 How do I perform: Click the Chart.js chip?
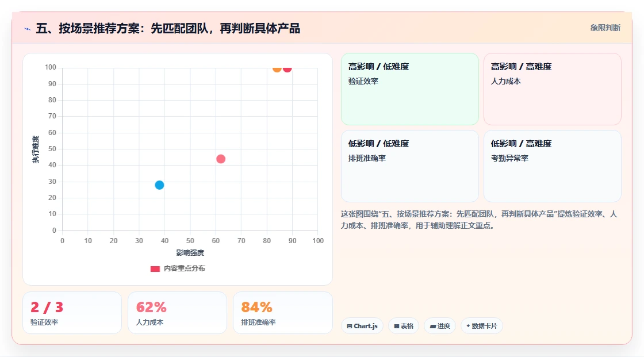pos(362,326)
